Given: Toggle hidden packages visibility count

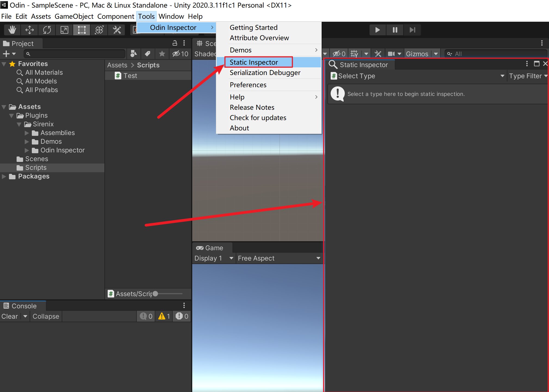Looking at the screenshot, I should (180, 54).
